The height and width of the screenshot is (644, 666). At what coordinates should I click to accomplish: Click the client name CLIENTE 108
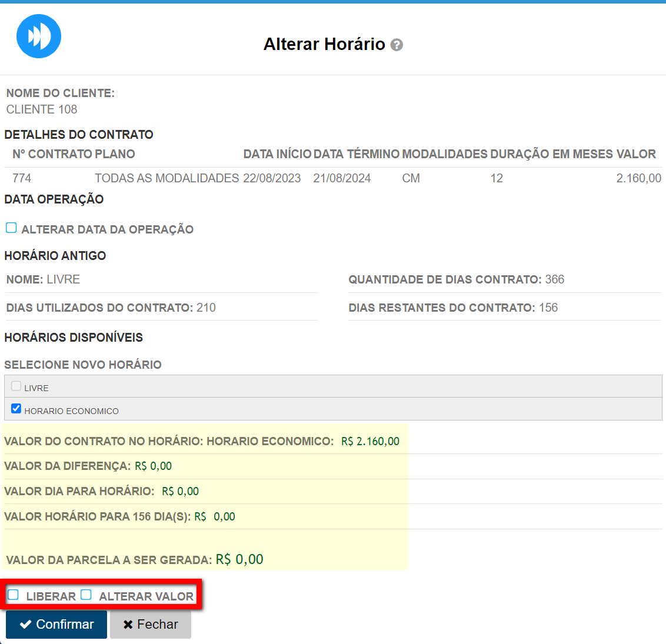tap(42, 109)
